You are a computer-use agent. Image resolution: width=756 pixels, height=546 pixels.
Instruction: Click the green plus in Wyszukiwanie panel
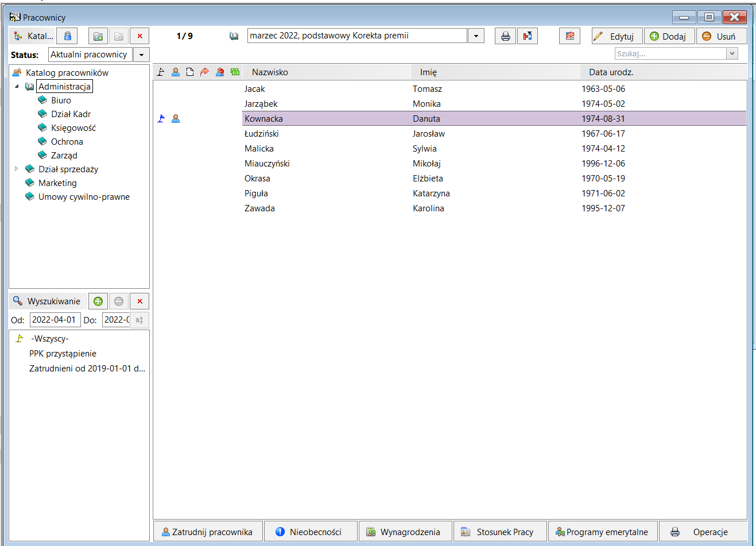tap(98, 301)
